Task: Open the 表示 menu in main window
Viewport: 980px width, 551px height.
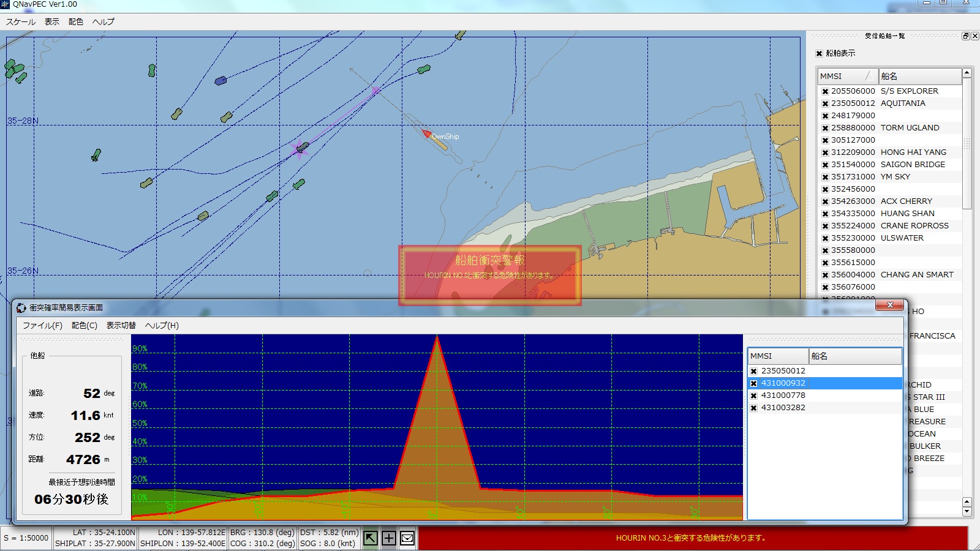Action: coord(52,21)
